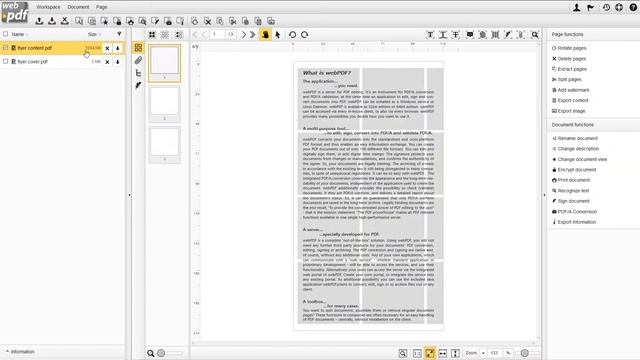This screenshot has width=640, height=360.
Task: Go to next page arrow
Action: point(244,35)
